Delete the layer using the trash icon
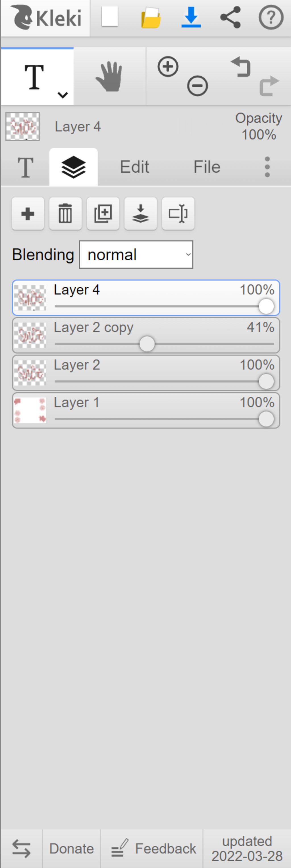Viewport: 291px width, 868px height. pyautogui.click(x=65, y=214)
